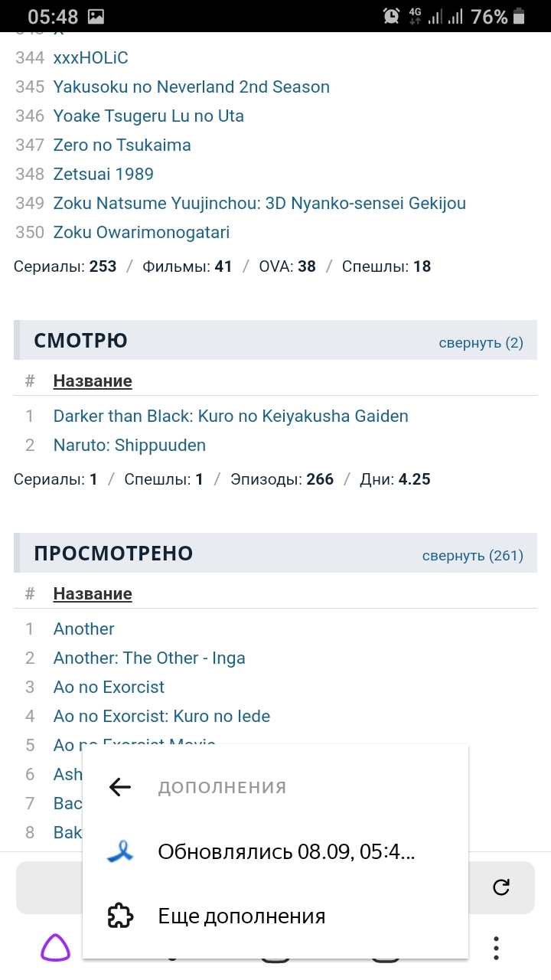Tap the back arrow in Дополнения menu
This screenshot has height=980, width=551.
[120, 787]
